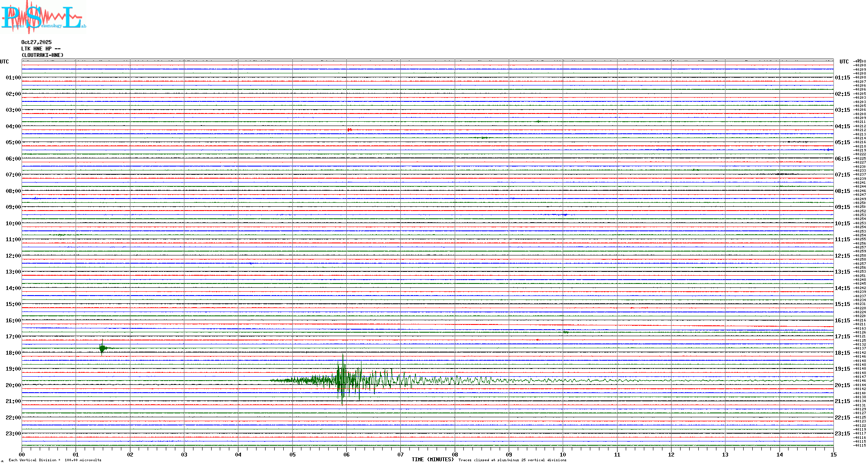The image size is (868, 466).
Task: Click the 12:00 hour label on left axis
Action: click(13, 256)
